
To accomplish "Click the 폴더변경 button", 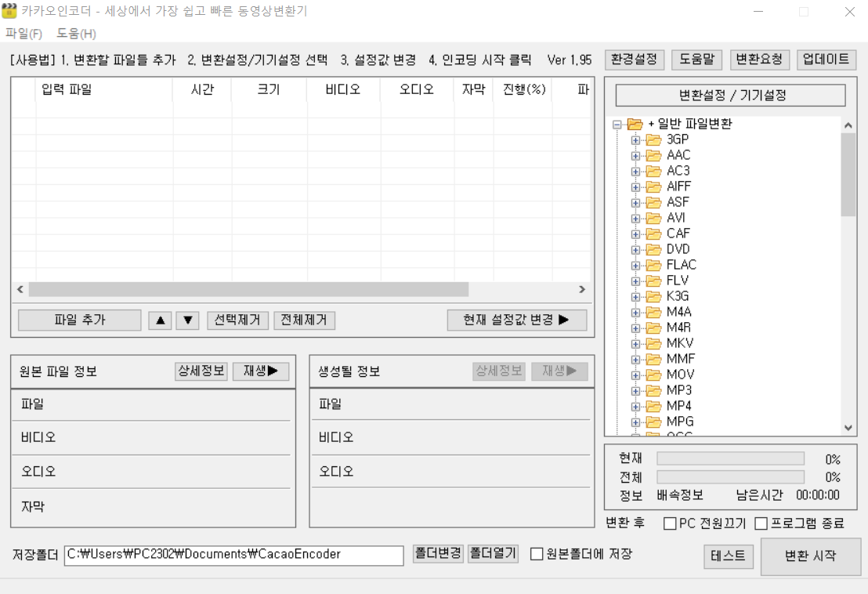I will tap(438, 553).
